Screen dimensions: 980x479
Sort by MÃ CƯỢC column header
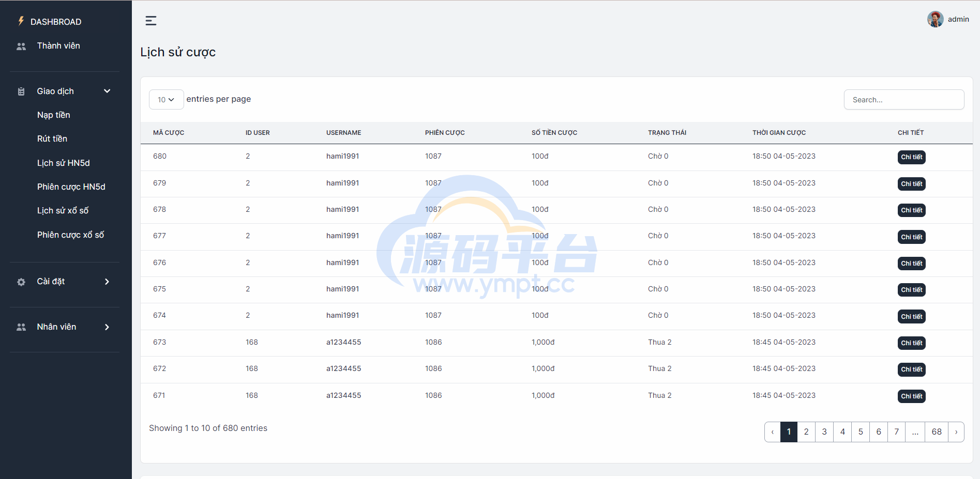[169, 133]
